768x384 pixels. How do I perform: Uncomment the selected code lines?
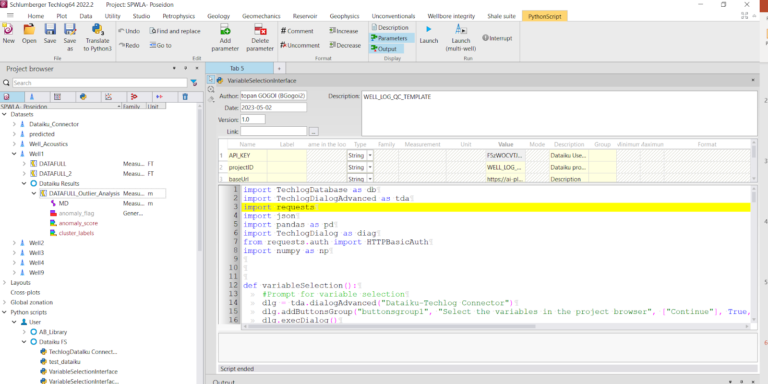(x=300, y=45)
